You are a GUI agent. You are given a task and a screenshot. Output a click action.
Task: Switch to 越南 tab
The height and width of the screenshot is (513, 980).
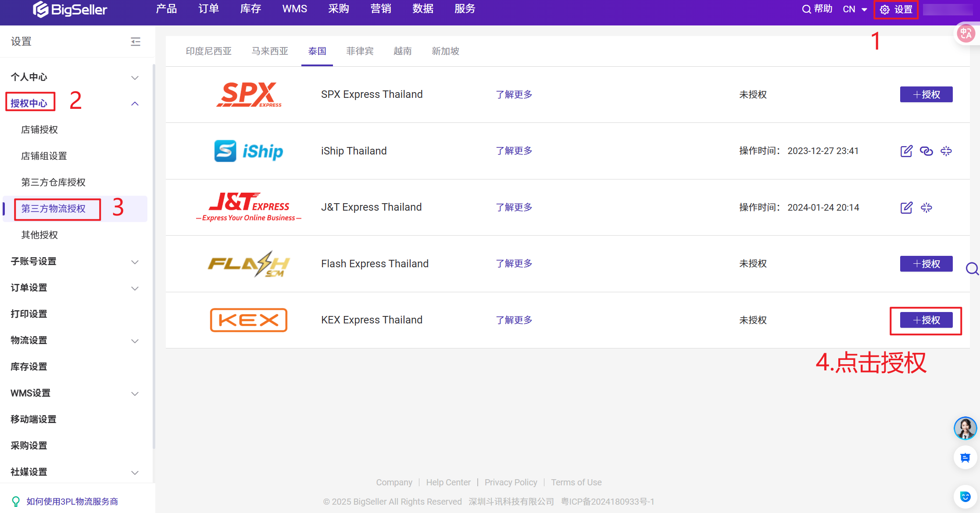(x=403, y=51)
